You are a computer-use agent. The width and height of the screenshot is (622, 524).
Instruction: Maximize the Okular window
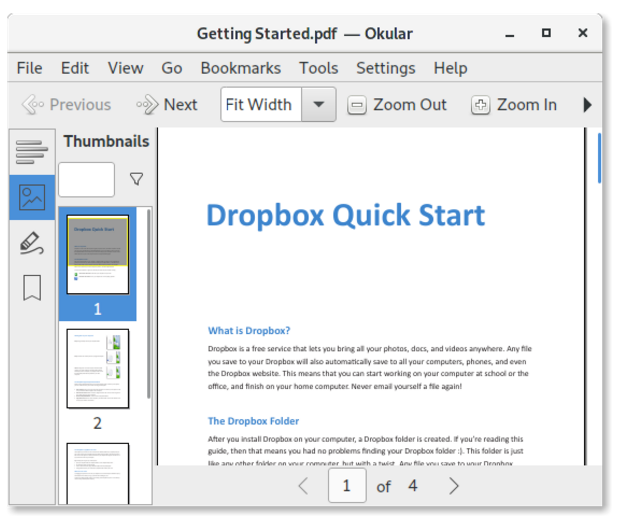(x=546, y=33)
